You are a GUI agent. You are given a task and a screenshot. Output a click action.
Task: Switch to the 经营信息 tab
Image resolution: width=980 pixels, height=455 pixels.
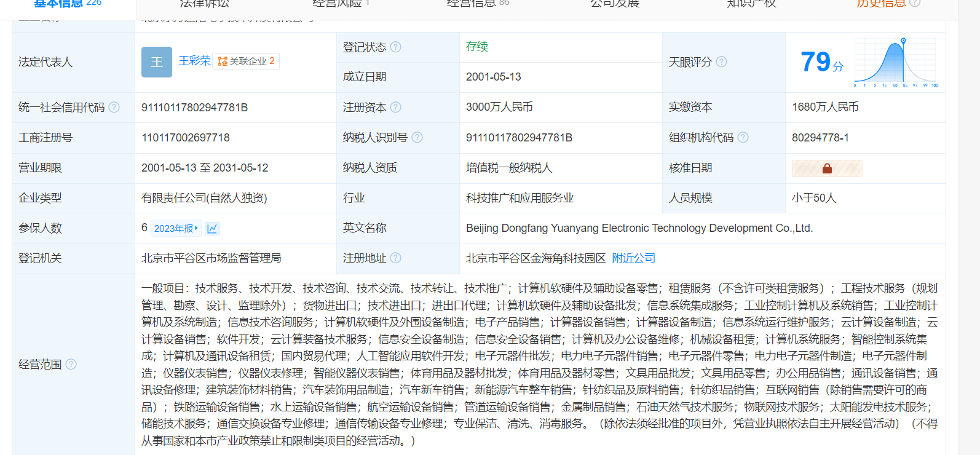(x=478, y=3)
